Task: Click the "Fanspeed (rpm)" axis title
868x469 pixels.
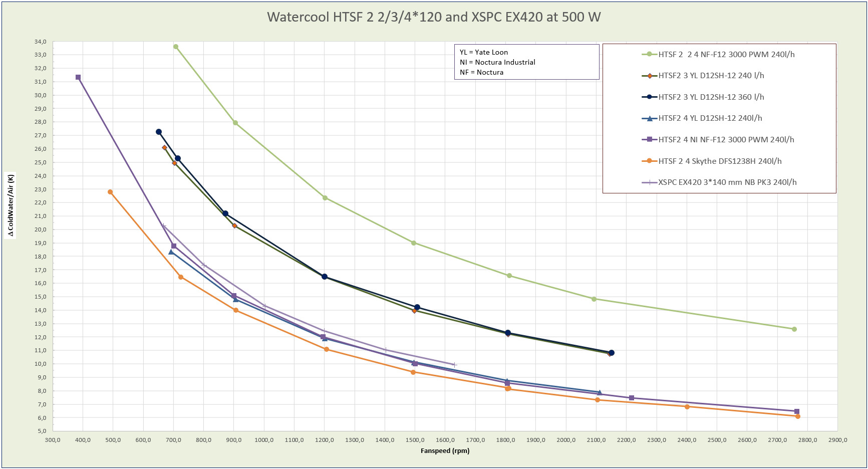Action: (445, 451)
